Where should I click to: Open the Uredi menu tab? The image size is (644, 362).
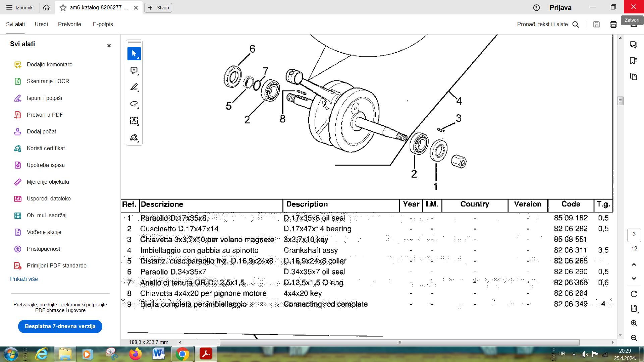coord(41,24)
